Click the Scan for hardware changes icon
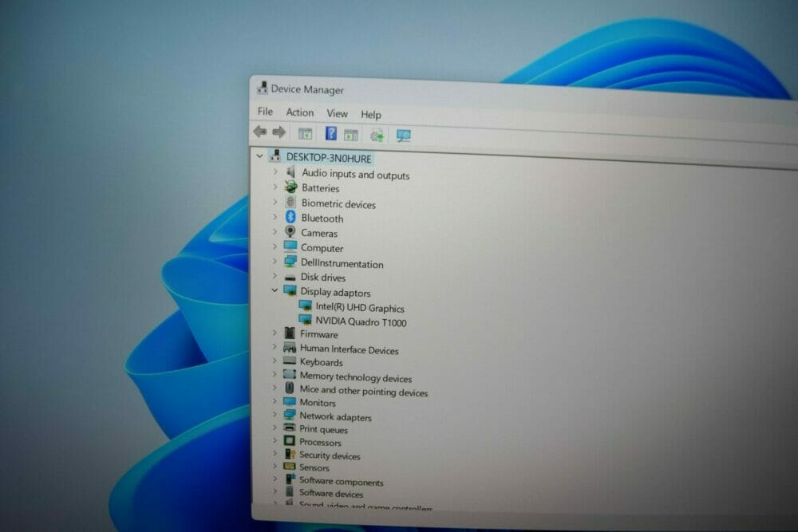Image resolution: width=798 pixels, height=532 pixels. 404,136
